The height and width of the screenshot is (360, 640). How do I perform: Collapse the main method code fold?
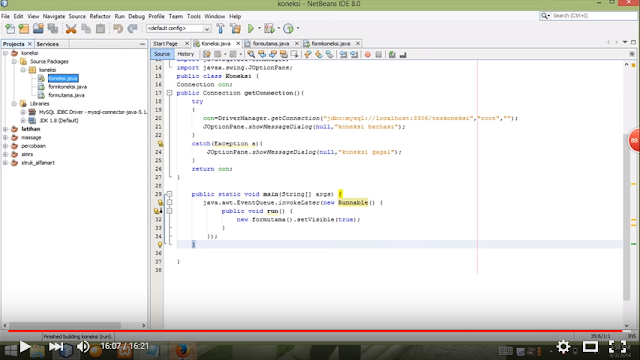tap(169, 194)
